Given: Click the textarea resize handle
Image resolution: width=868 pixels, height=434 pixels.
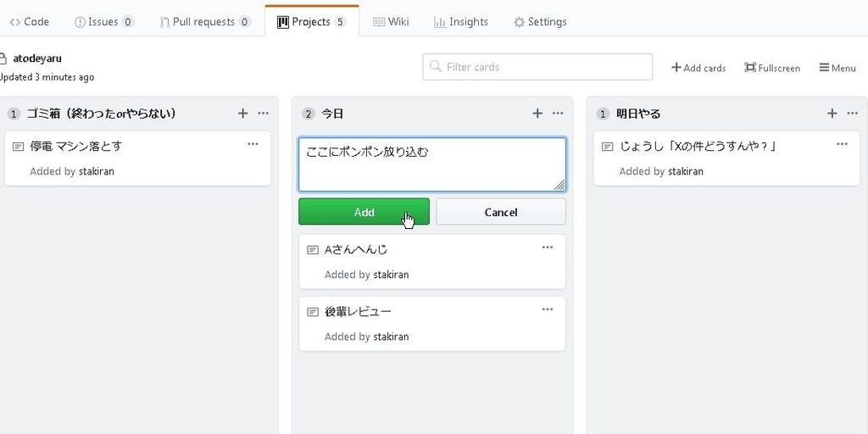Looking at the screenshot, I should click(559, 185).
